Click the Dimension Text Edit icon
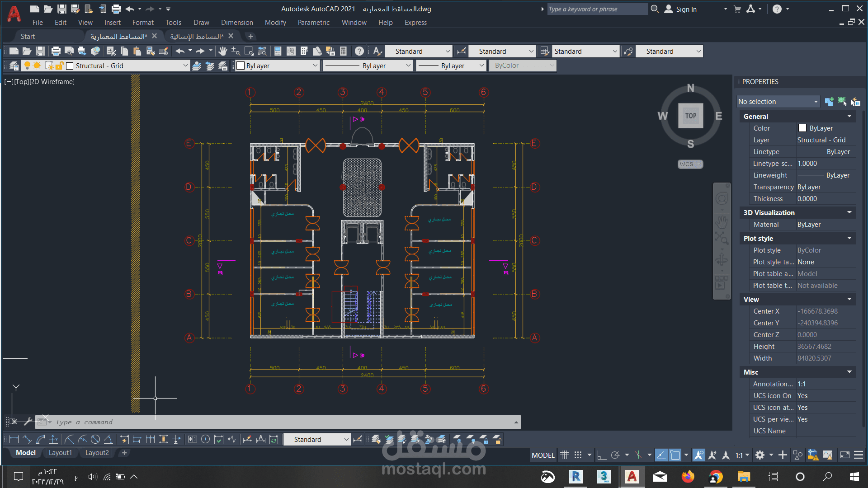This screenshot has width=868, height=488. click(x=261, y=440)
